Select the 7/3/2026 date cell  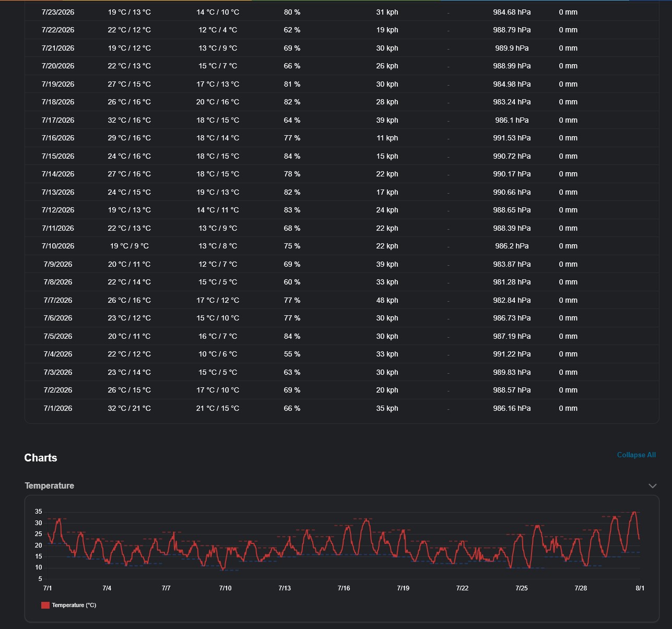pos(58,372)
